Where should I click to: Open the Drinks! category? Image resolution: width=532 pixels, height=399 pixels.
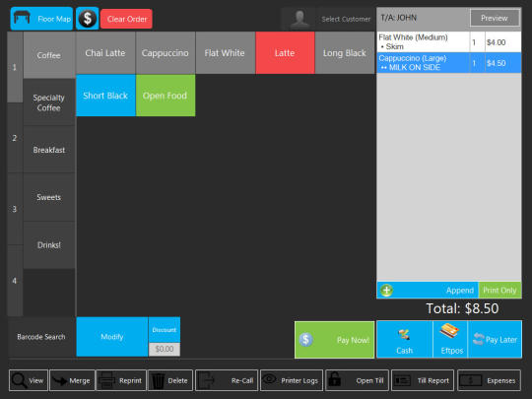click(49, 245)
